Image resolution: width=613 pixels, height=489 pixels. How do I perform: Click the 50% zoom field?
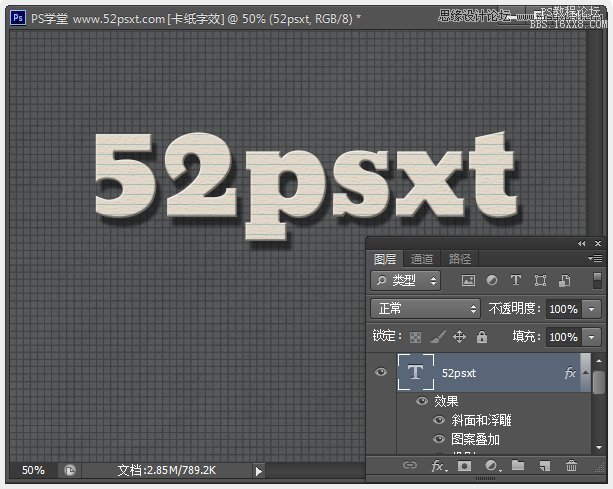pyautogui.click(x=33, y=470)
